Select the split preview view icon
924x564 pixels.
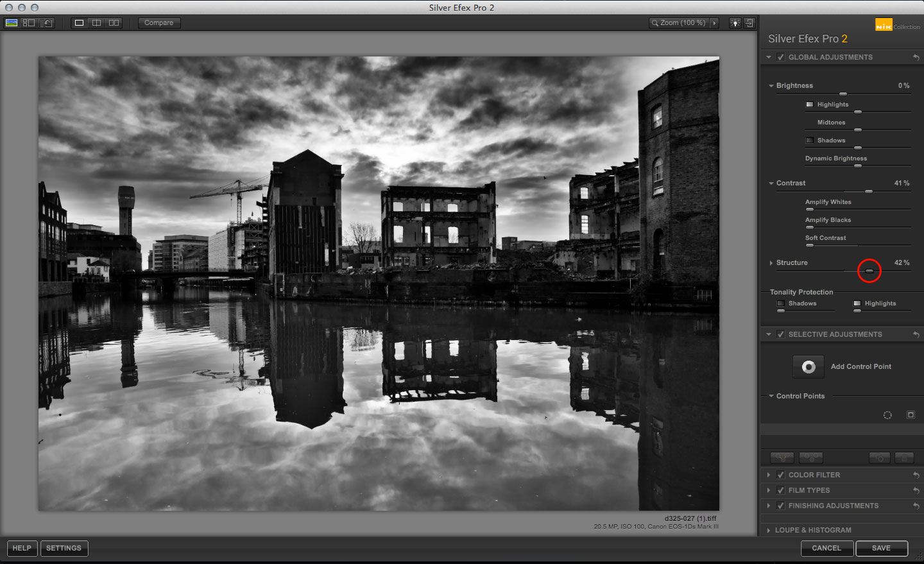96,22
